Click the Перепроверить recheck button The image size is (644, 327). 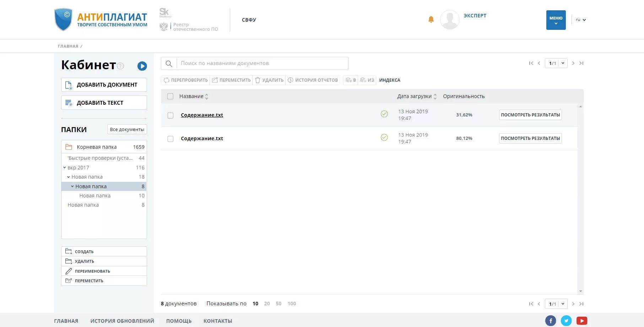pyautogui.click(x=185, y=80)
